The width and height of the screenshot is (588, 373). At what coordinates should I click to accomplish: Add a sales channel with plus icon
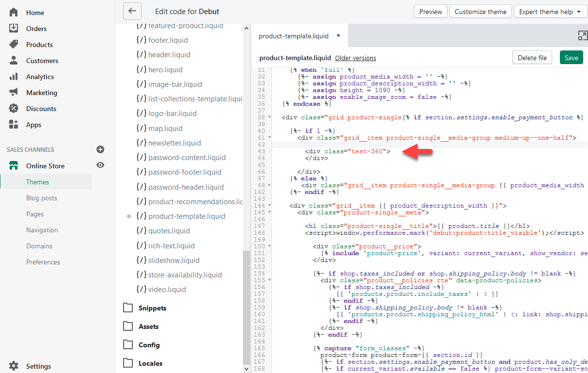(x=100, y=149)
